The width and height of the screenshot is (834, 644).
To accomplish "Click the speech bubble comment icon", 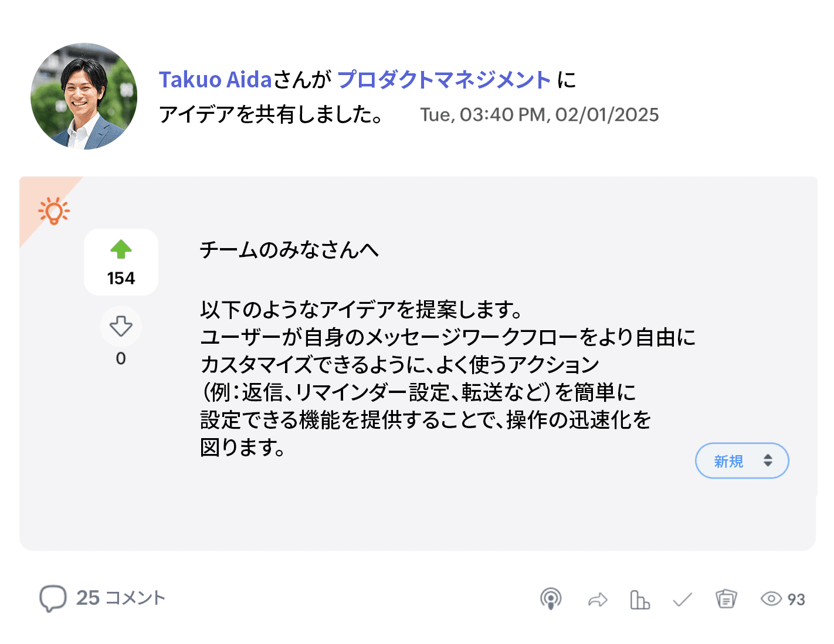I will [x=52, y=598].
